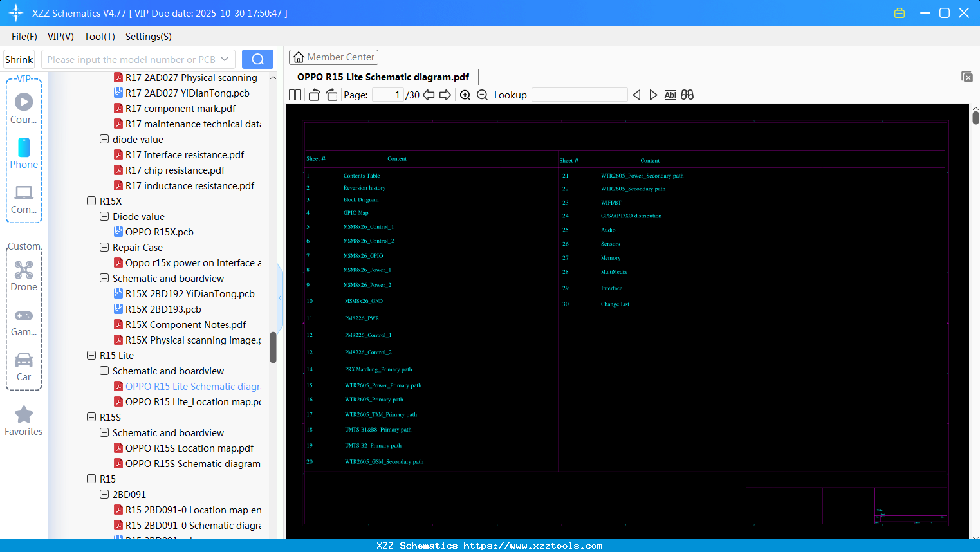Screen dimensions: 980x552
Task: Go to the next page arrow
Action: [x=445, y=95]
